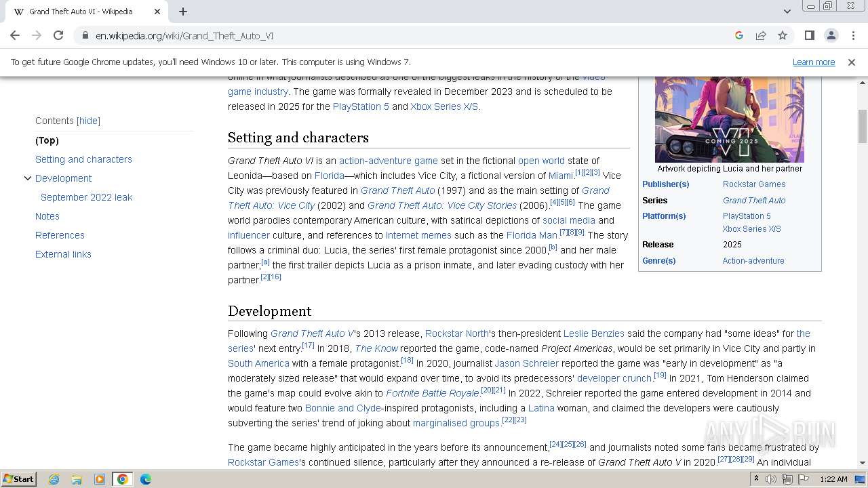Go to Setting and characters section
This screenshot has width=868, height=488.
coord(83,159)
